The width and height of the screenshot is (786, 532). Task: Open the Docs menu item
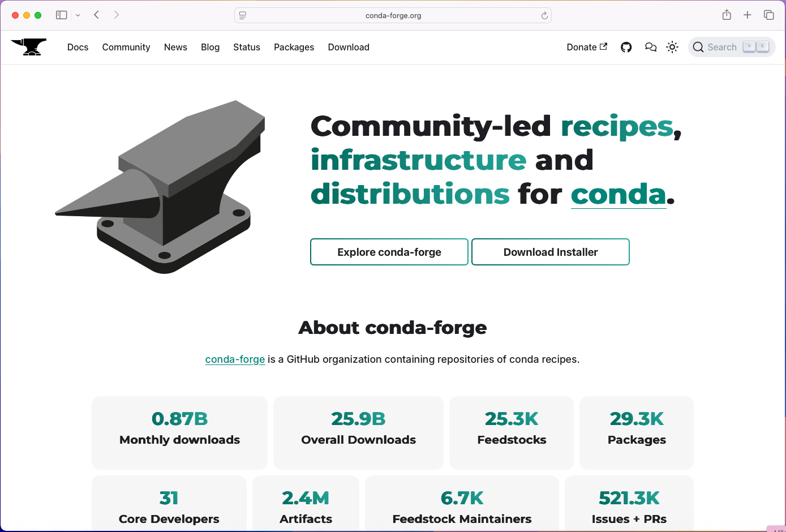[x=78, y=48]
